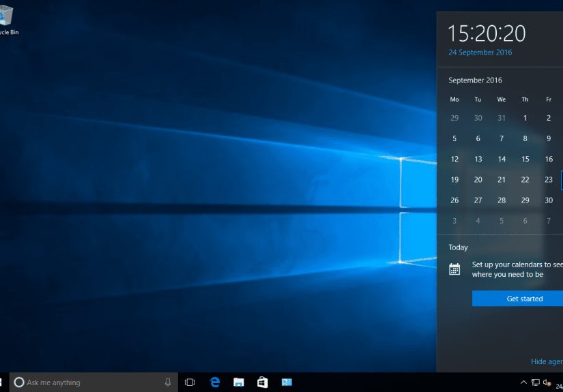563x392 pixels.
Task: Select date 23 in the calendar
Action: [x=549, y=180]
